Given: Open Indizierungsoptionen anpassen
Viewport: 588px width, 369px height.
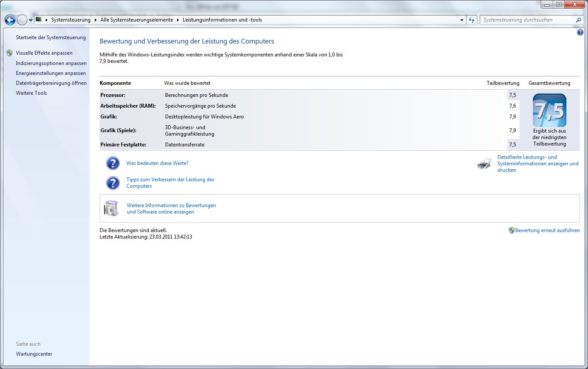Looking at the screenshot, I should (x=51, y=63).
